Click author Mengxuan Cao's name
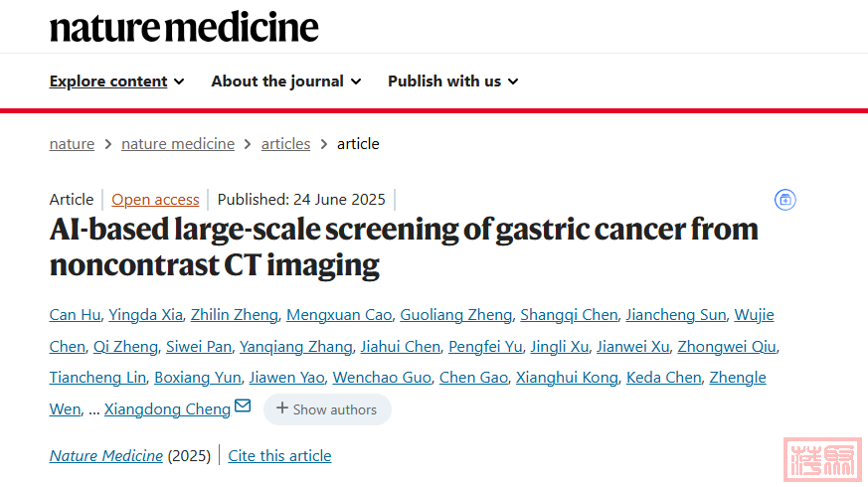Viewport: 868px width, 487px height. pos(337,315)
